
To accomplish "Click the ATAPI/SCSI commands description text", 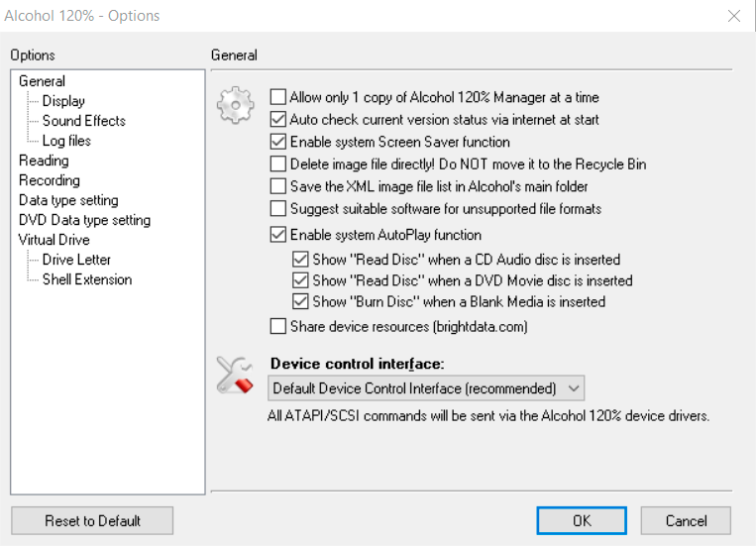I will pos(488,415).
